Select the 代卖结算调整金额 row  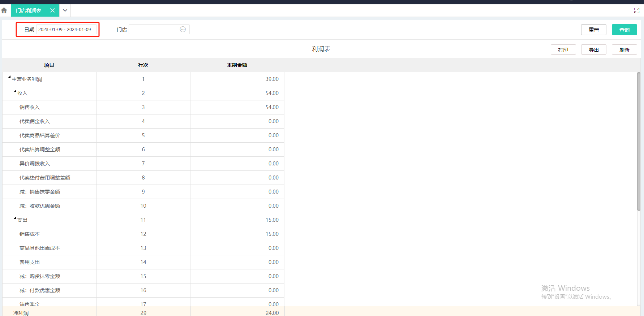[x=143, y=150]
